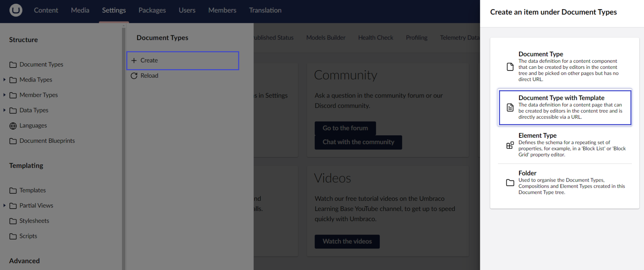Viewport: 644px width, 270px height.
Task: Click the Document Blueprints folder icon
Action: point(13,141)
